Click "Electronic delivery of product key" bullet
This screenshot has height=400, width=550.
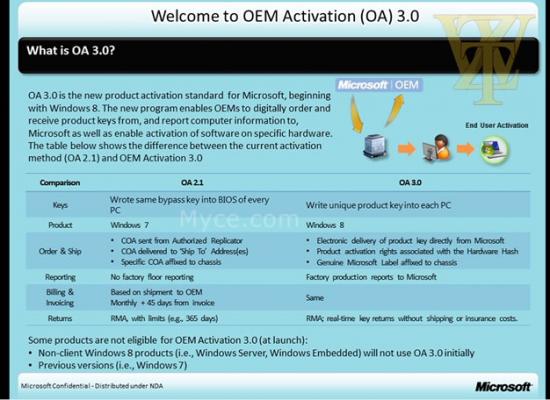pyautogui.click(x=410, y=241)
